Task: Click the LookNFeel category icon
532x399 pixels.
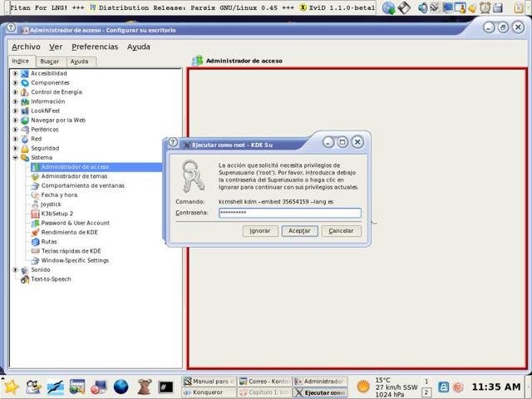Action: click(25, 111)
